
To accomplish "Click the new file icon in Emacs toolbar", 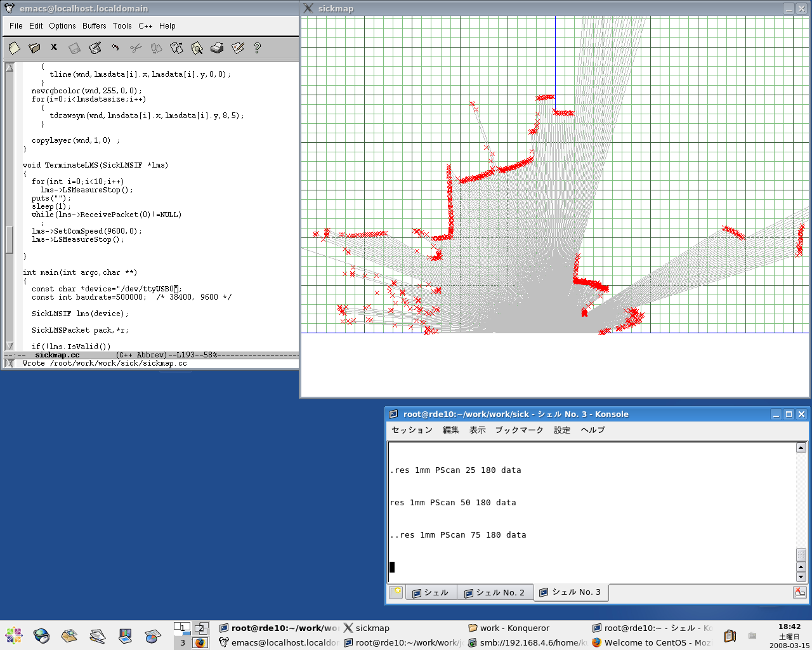I will [x=15, y=48].
